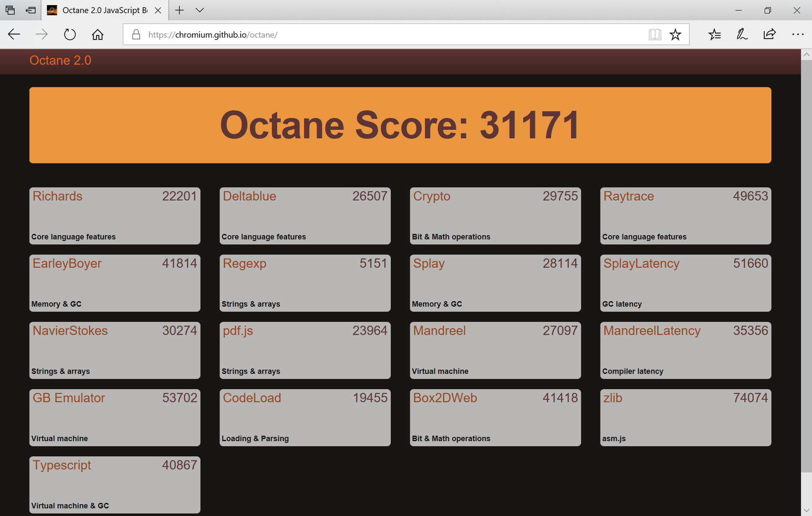Image resolution: width=812 pixels, height=516 pixels.
Task: Set these tabs aside
Action: tap(31, 10)
